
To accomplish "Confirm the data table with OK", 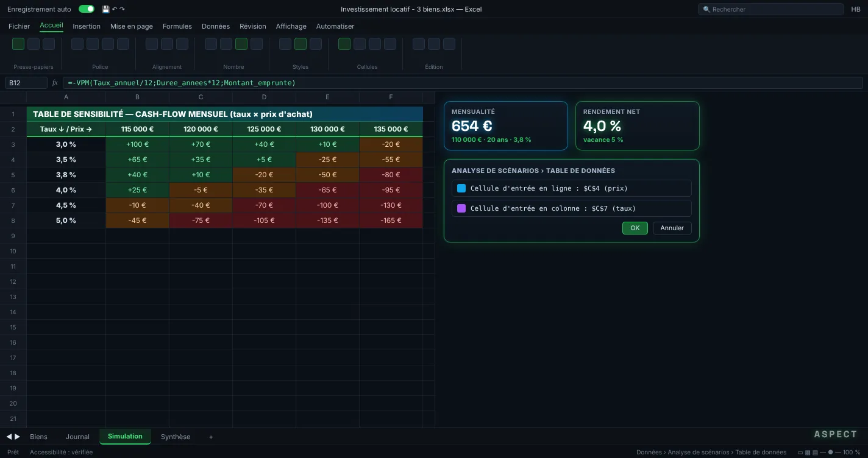I will (x=635, y=228).
